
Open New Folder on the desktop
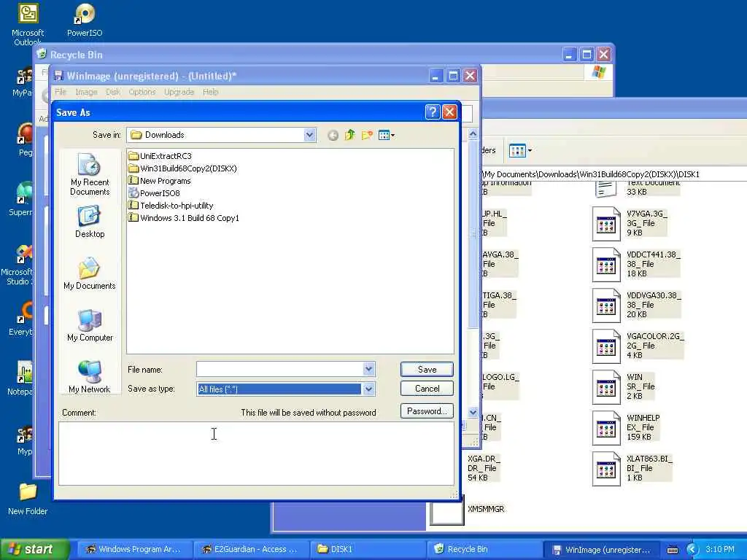click(28, 499)
